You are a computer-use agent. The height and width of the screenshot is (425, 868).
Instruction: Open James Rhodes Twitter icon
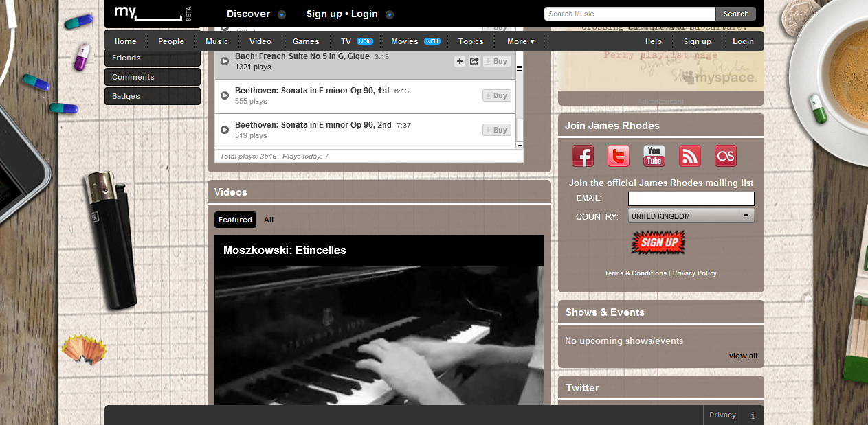tap(619, 156)
